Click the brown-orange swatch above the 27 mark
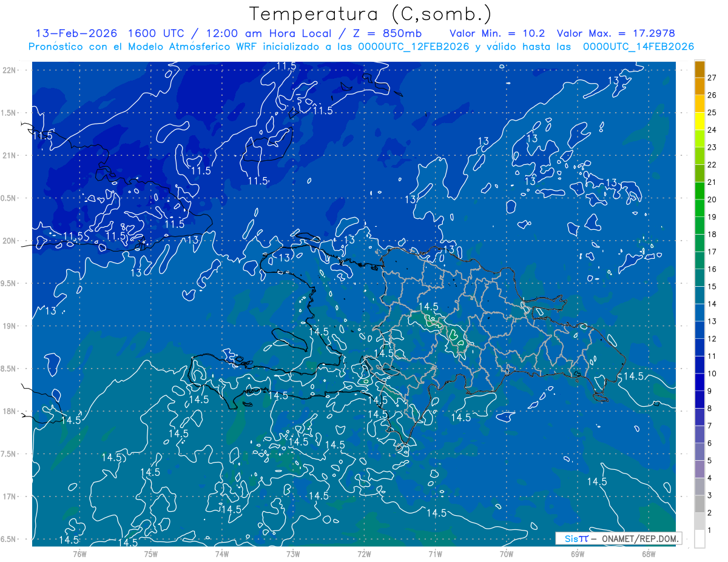The width and height of the screenshot is (728, 562). coord(699,69)
